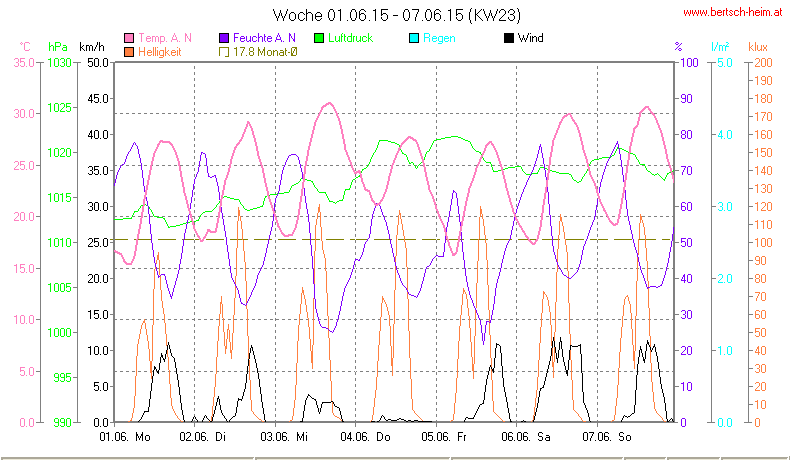The image size is (790, 460).
Task: Select the Wind legend label
Action: click(530, 38)
